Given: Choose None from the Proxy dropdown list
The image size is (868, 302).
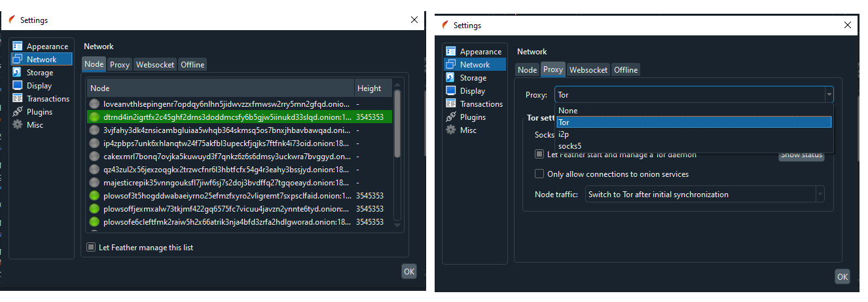Looking at the screenshot, I should pos(694,111).
